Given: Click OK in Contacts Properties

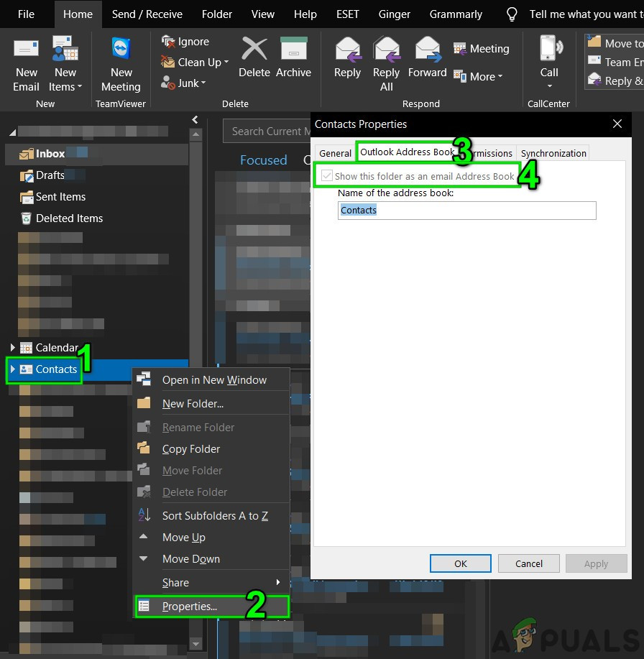Looking at the screenshot, I should point(460,563).
